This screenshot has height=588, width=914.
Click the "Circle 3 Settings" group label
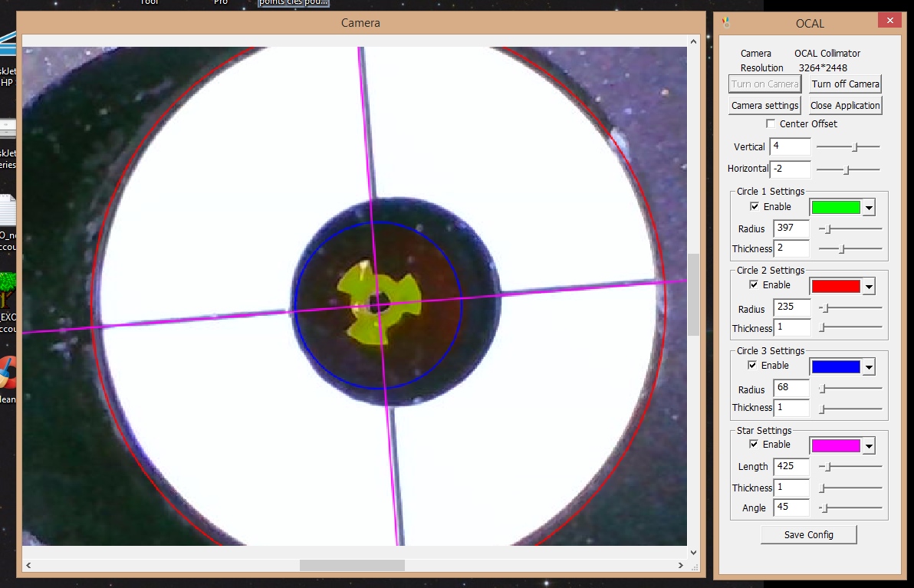[x=770, y=350]
